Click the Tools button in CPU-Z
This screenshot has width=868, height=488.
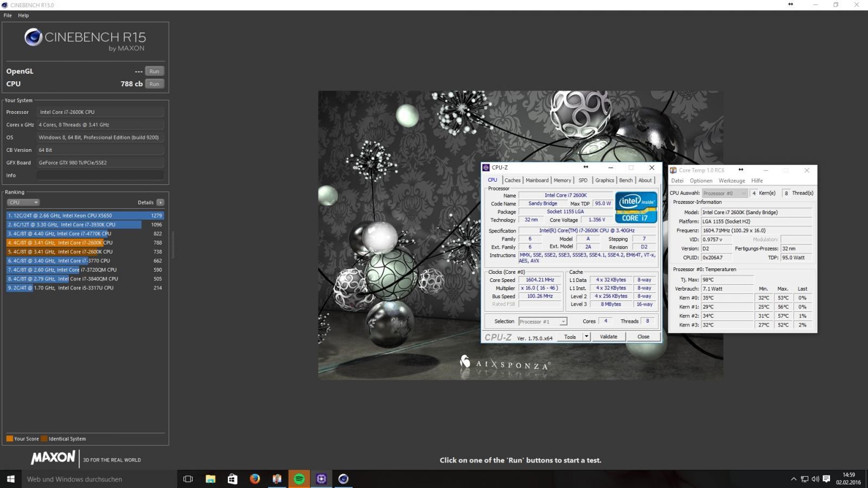click(x=570, y=337)
